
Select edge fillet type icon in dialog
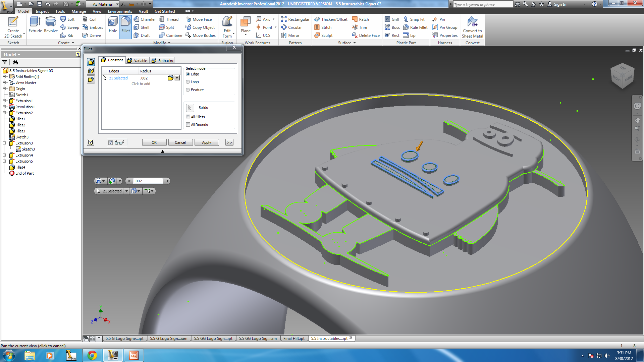[x=91, y=62]
